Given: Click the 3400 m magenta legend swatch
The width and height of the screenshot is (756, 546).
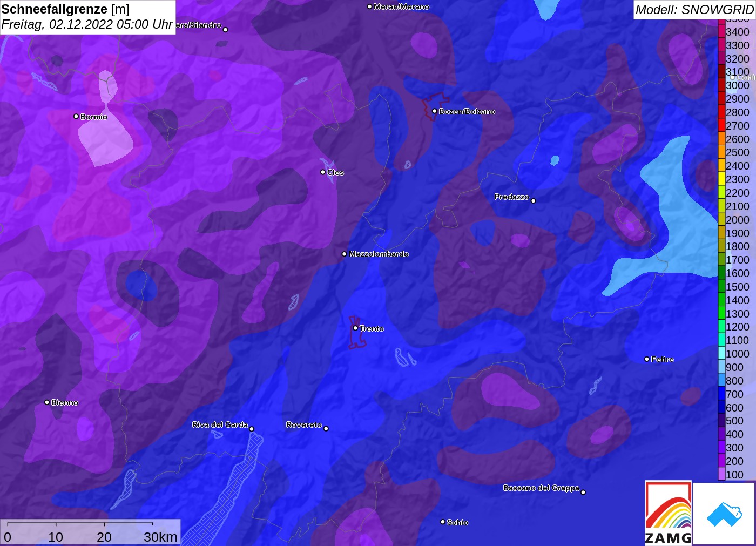Looking at the screenshot, I should click(x=721, y=32).
